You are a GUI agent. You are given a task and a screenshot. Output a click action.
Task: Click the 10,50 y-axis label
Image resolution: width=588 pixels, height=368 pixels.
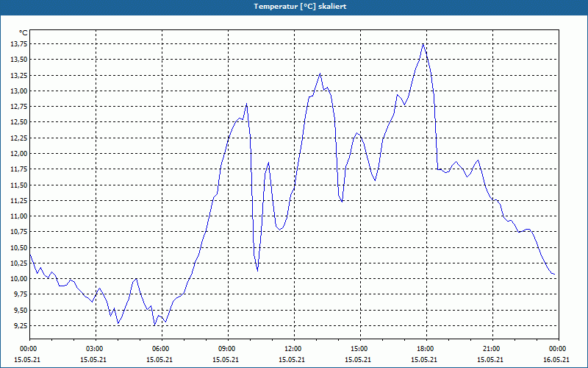click(x=20, y=247)
